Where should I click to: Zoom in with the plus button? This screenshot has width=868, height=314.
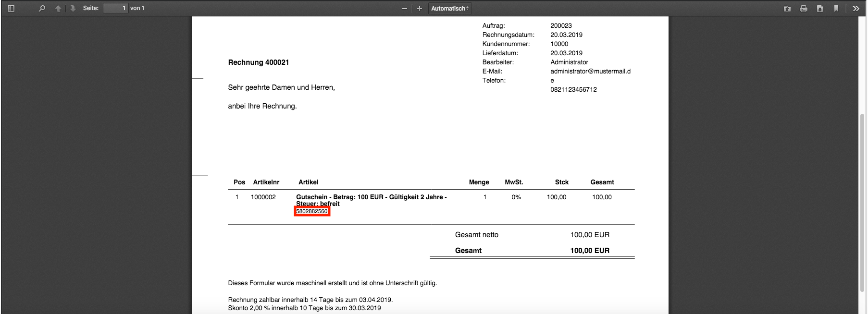tap(420, 9)
